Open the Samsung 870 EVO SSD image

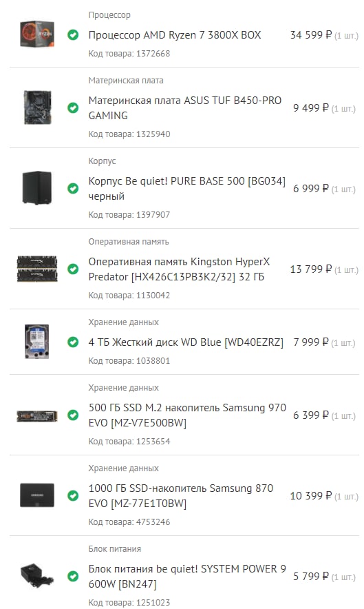click(x=37, y=495)
